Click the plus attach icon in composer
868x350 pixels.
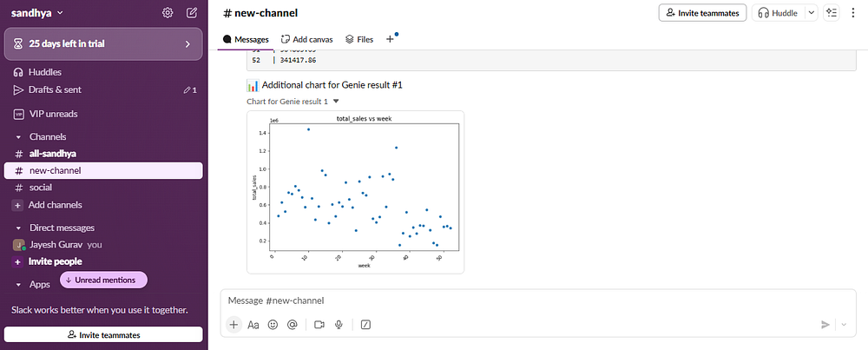tap(233, 324)
